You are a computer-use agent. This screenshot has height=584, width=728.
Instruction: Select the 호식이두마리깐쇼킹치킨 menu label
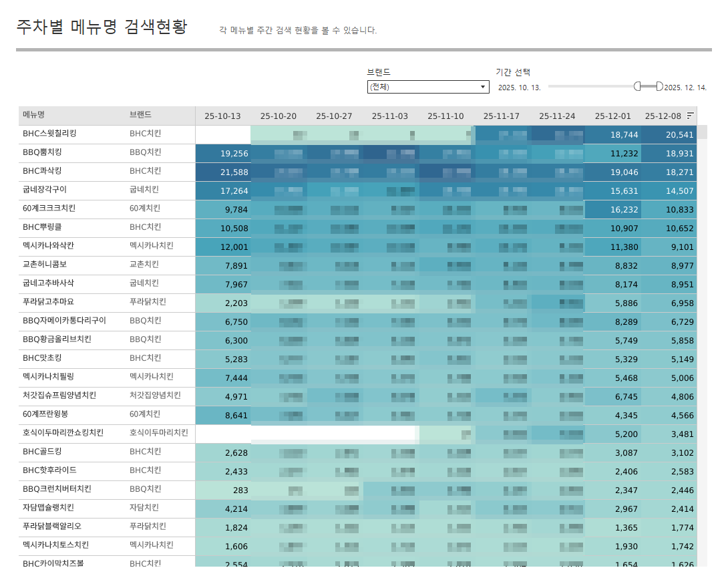(63, 433)
